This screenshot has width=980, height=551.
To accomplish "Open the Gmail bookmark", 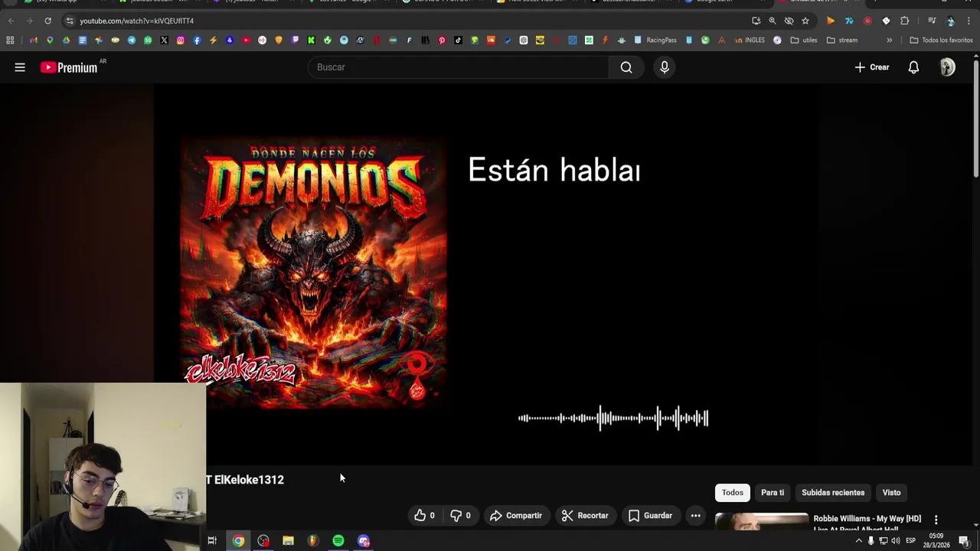I will coord(33,40).
